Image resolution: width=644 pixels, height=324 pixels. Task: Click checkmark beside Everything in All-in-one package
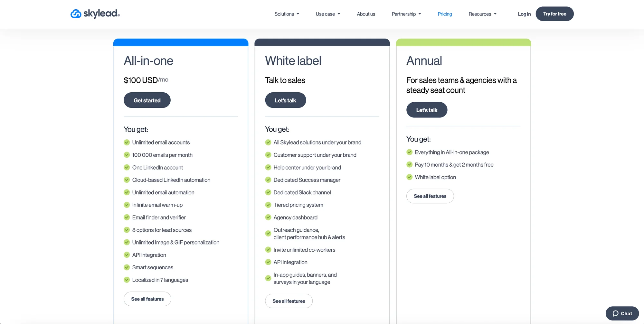click(410, 152)
